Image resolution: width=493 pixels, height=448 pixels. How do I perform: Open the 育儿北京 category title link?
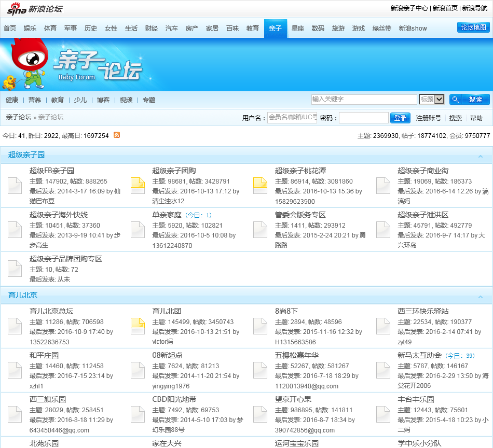[23, 295]
